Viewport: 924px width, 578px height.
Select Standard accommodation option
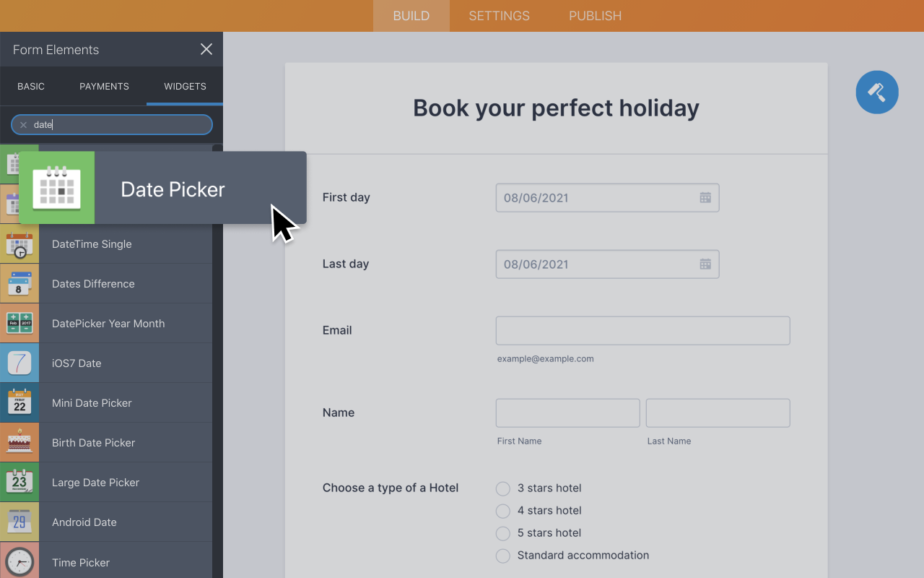[x=502, y=556]
